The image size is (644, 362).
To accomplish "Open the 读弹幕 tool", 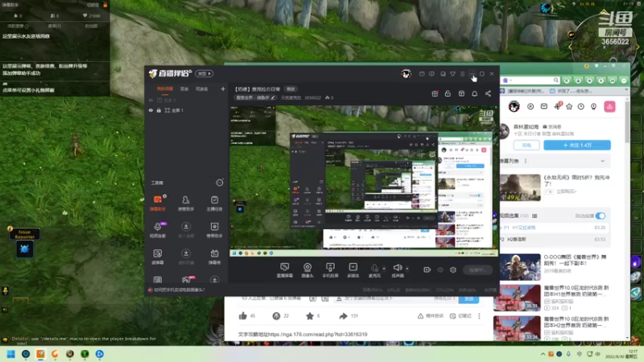I will (157, 257).
